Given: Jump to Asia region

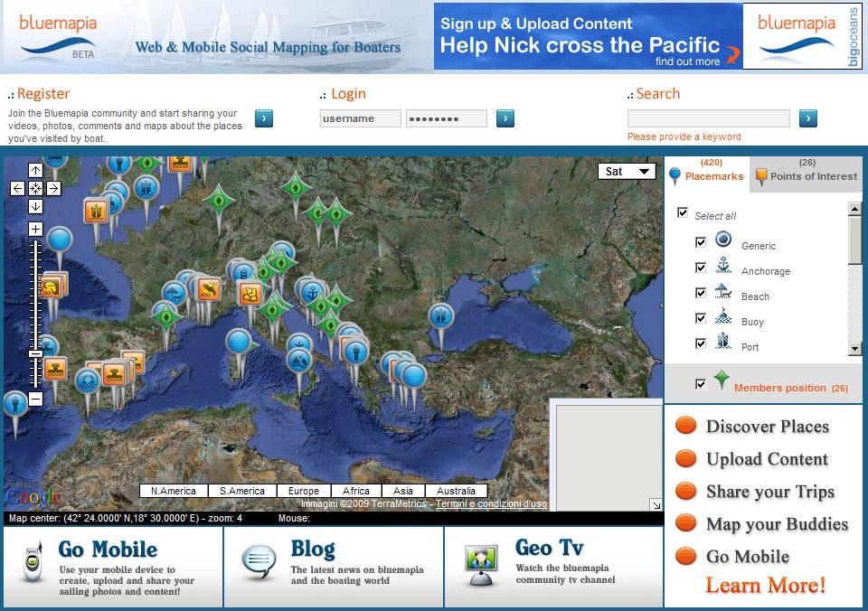Looking at the screenshot, I should point(403,491).
